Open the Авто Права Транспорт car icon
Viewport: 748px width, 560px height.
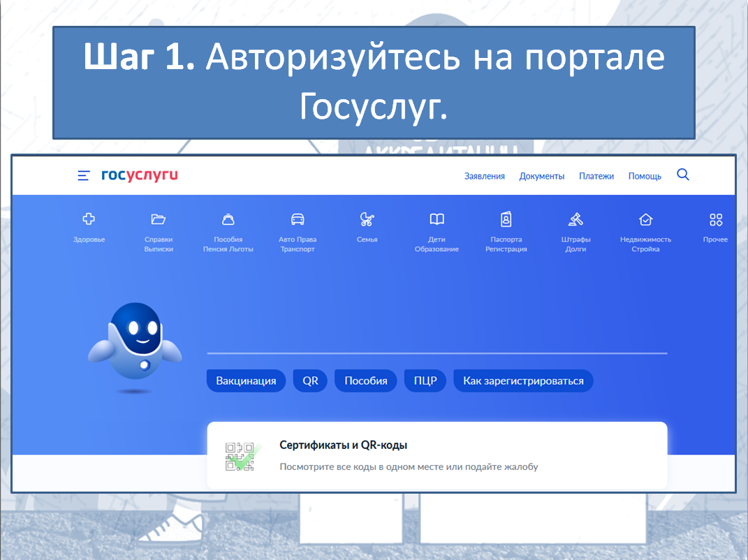click(298, 219)
